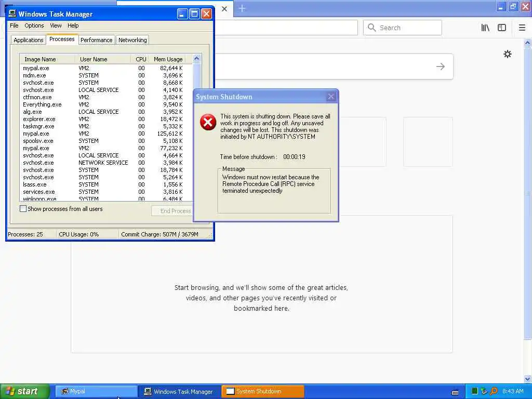
Task: Switch to the Performance tab
Action: (x=96, y=39)
